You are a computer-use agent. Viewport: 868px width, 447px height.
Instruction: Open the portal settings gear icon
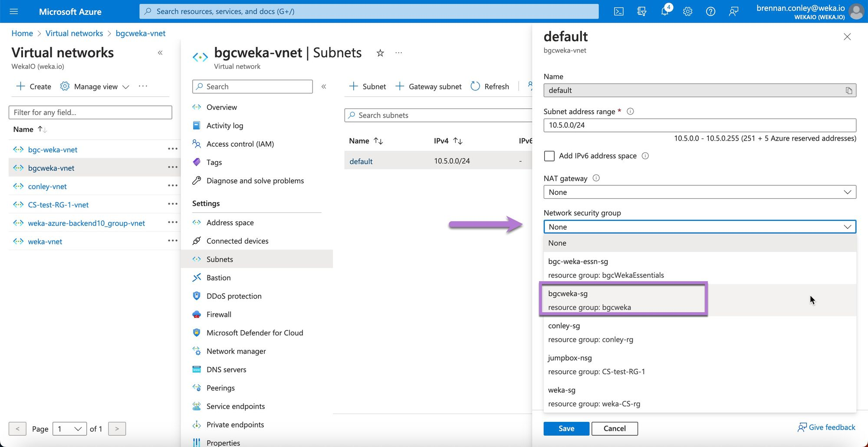pos(687,12)
